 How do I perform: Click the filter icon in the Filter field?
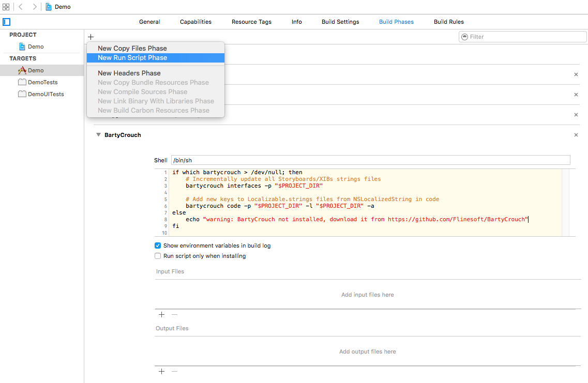(x=464, y=37)
